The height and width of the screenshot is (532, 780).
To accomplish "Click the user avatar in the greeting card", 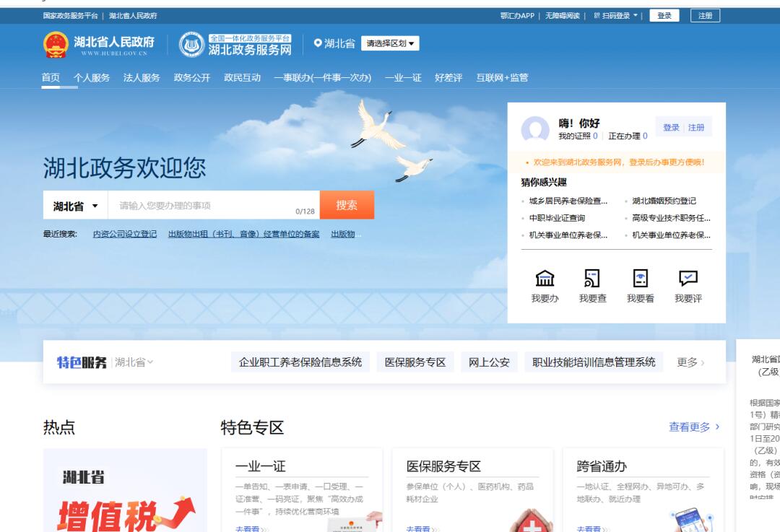I will (535, 128).
